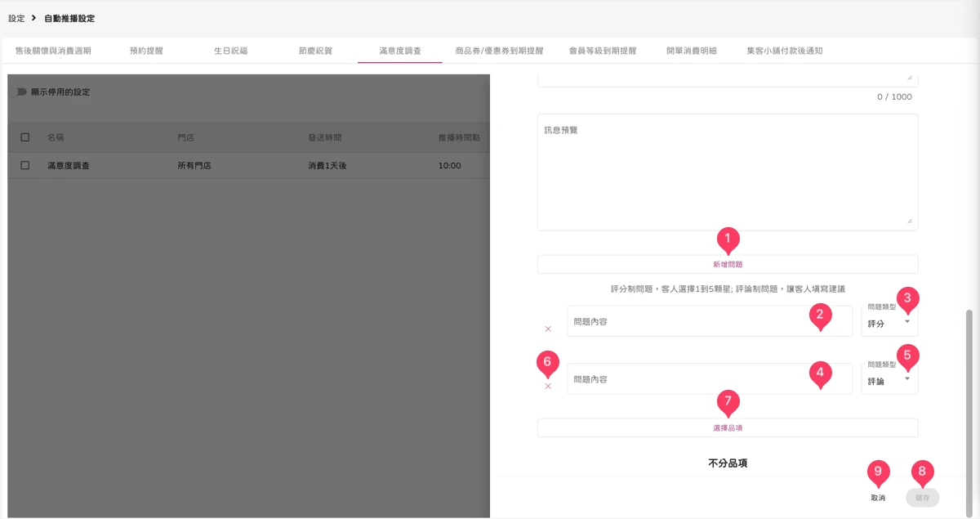
Task: Click the 消費1天後 cell
Action: pos(327,166)
